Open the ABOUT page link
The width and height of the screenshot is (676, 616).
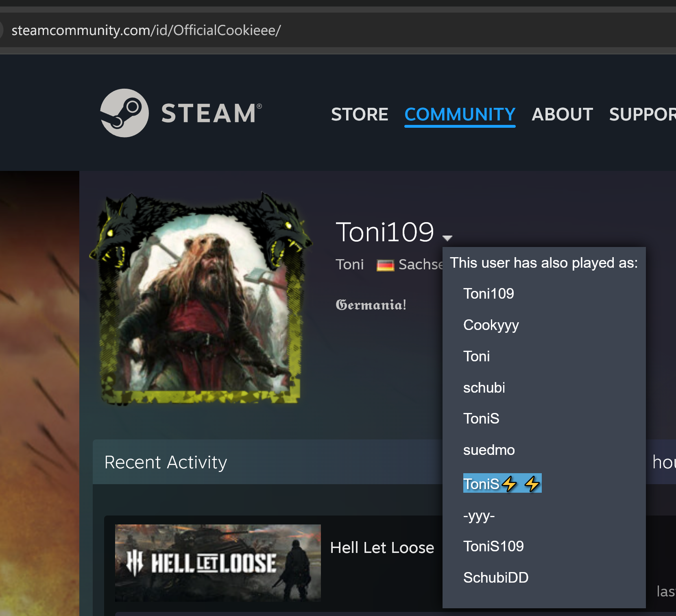click(x=562, y=114)
